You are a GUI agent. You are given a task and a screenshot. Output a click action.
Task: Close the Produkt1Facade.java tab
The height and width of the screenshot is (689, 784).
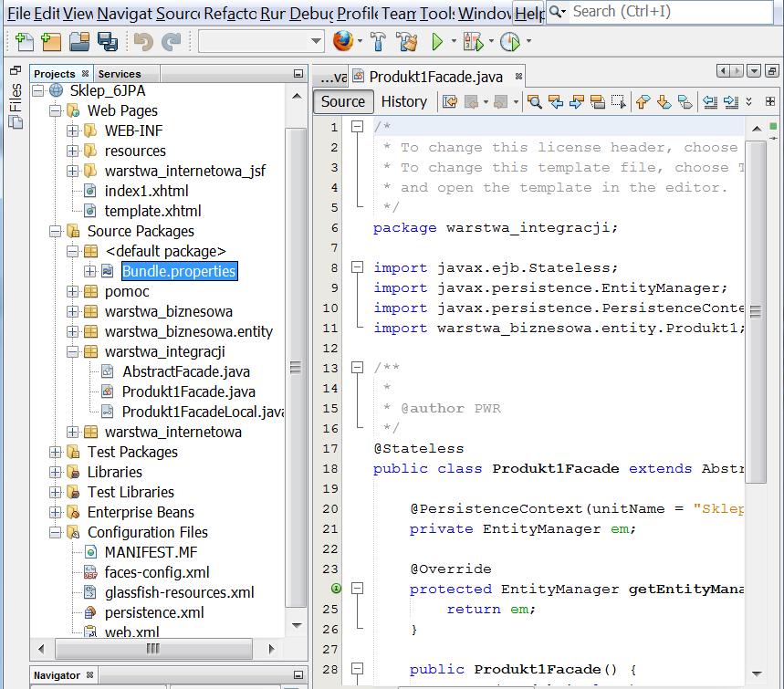(x=518, y=76)
